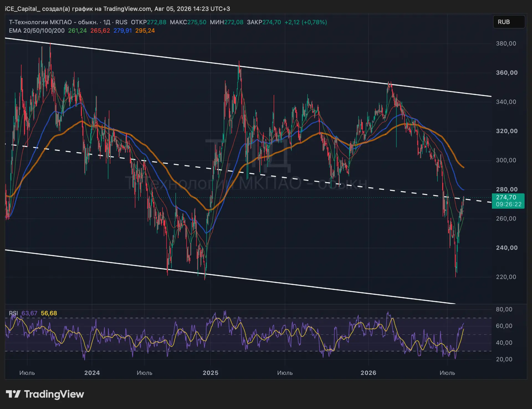Image resolution: width=532 pixels, height=409 pixels.
Task: Click the current price tag 274,70 on axis
Action: pos(506,197)
